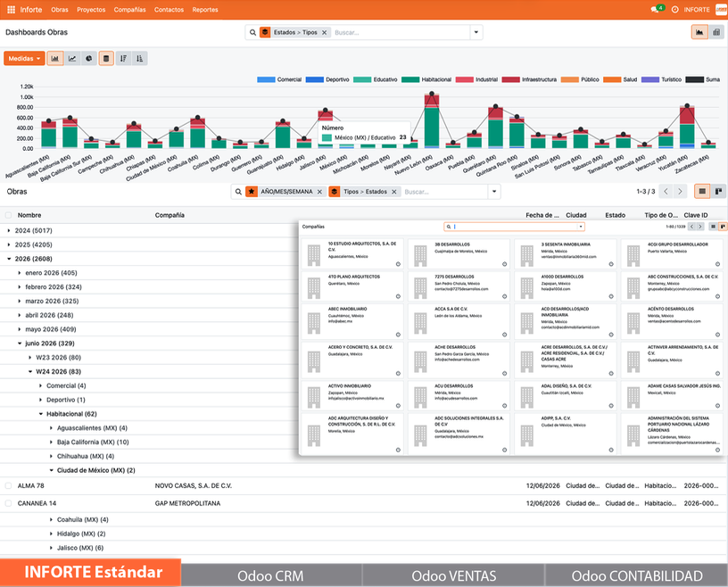This screenshot has width=728, height=587.
Task: Open Compañías search dropdown arrow
Action: (581, 227)
